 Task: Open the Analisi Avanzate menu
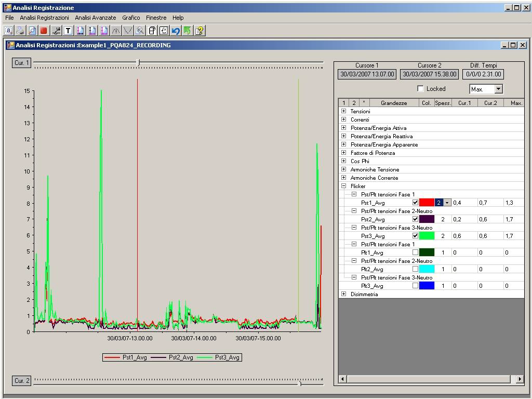(96, 18)
